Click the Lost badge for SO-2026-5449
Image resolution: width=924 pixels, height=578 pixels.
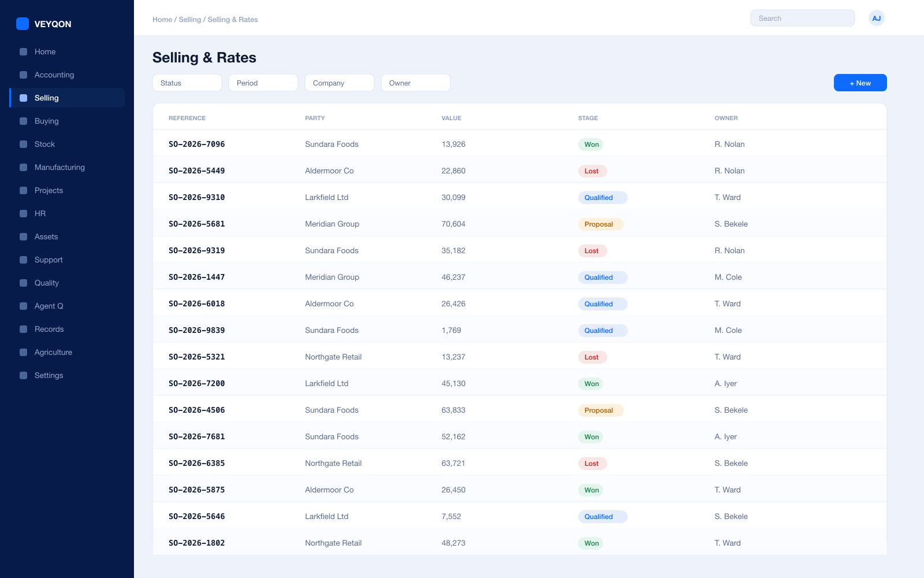coord(593,171)
